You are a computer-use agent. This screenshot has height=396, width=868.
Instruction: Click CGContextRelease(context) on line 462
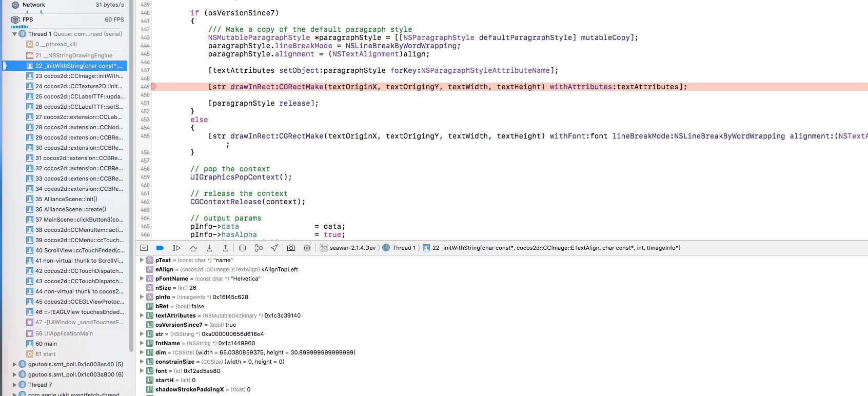248,202
